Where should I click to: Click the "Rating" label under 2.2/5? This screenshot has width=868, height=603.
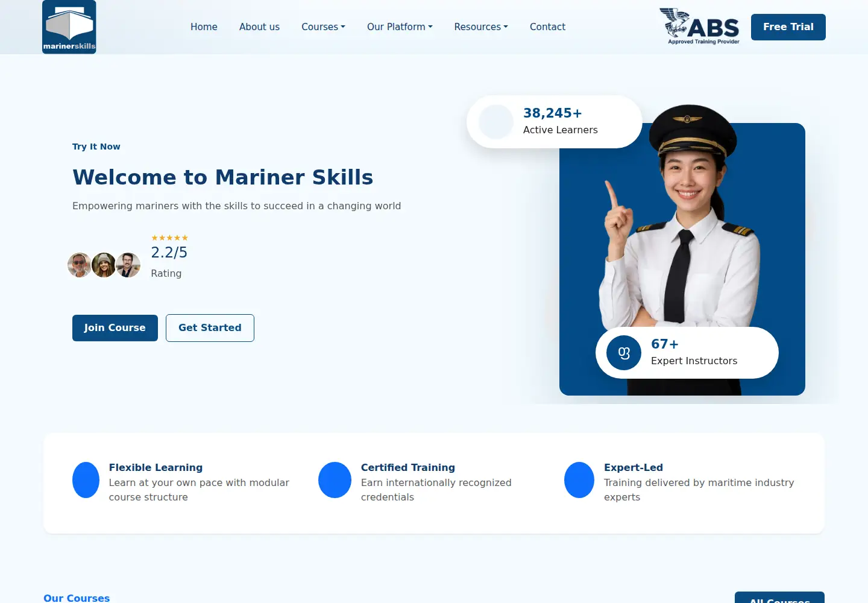coord(166,273)
